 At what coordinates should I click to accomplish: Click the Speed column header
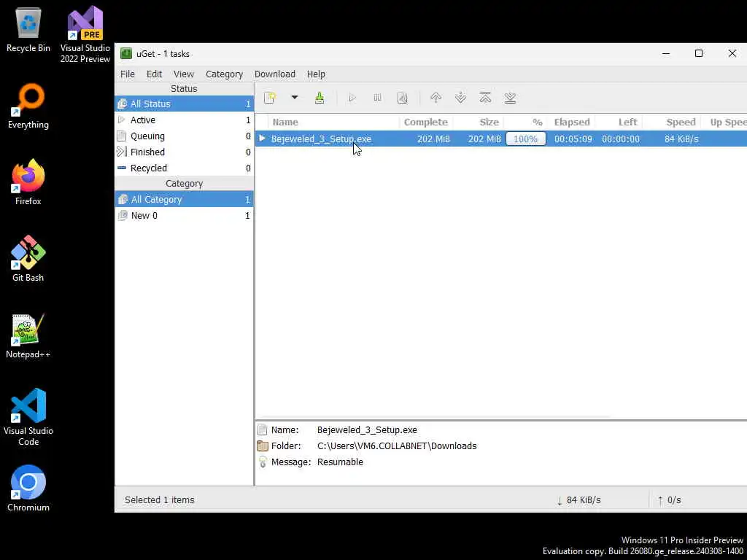[671, 122]
